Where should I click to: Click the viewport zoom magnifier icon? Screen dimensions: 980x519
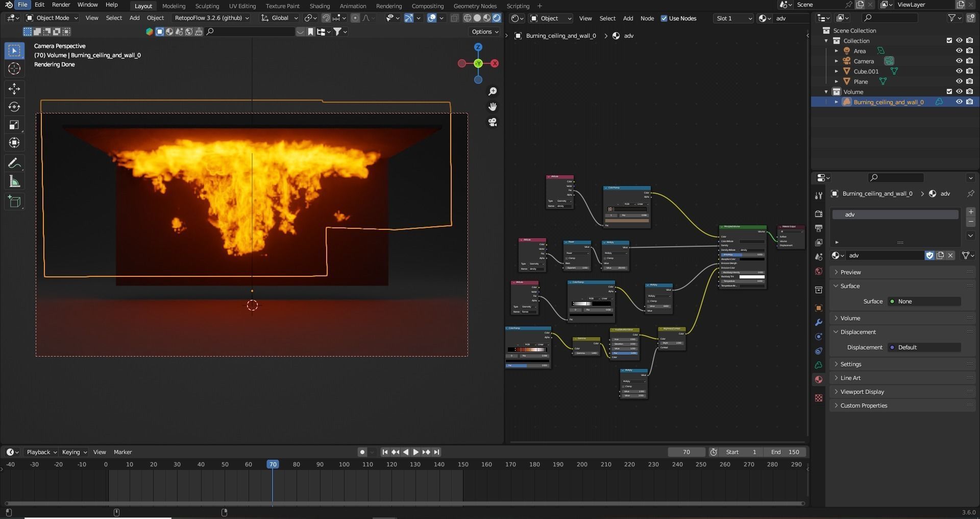coord(493,91)
